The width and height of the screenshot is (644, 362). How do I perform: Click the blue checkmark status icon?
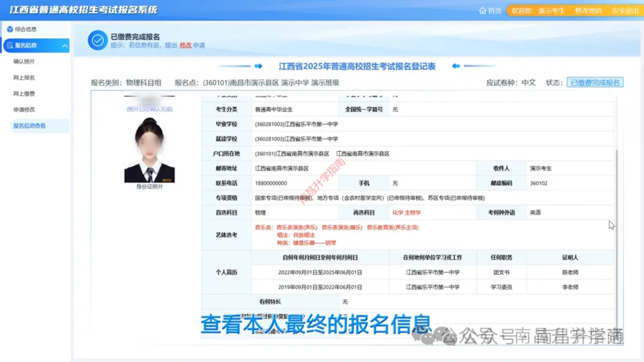(98, 41)
